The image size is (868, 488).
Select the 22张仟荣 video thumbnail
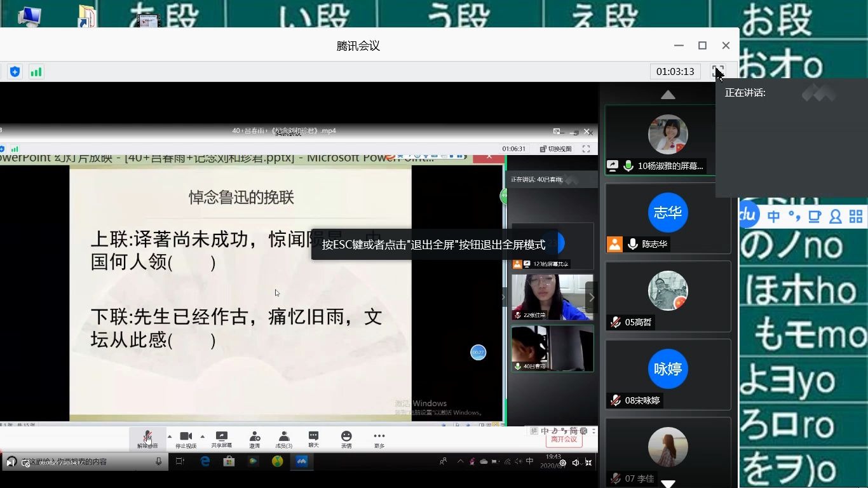click(552, 297)
